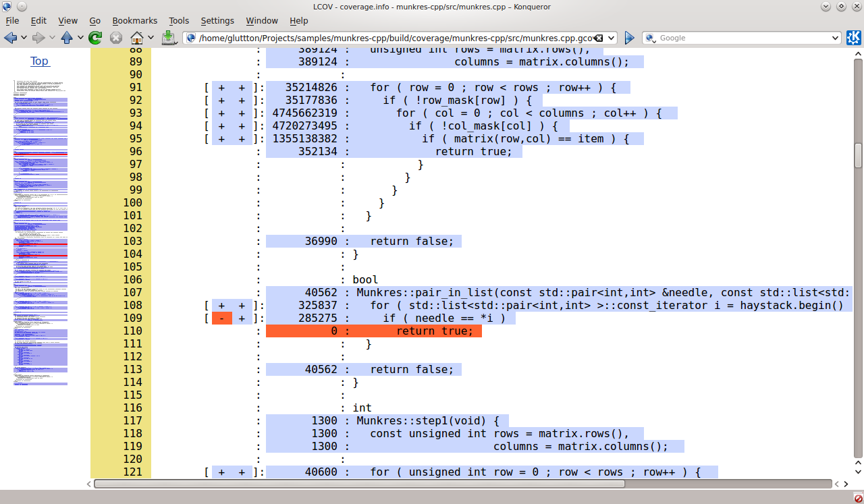The image size is (864, 504).
Task: Click line number 103
Action: coord(133,241)
